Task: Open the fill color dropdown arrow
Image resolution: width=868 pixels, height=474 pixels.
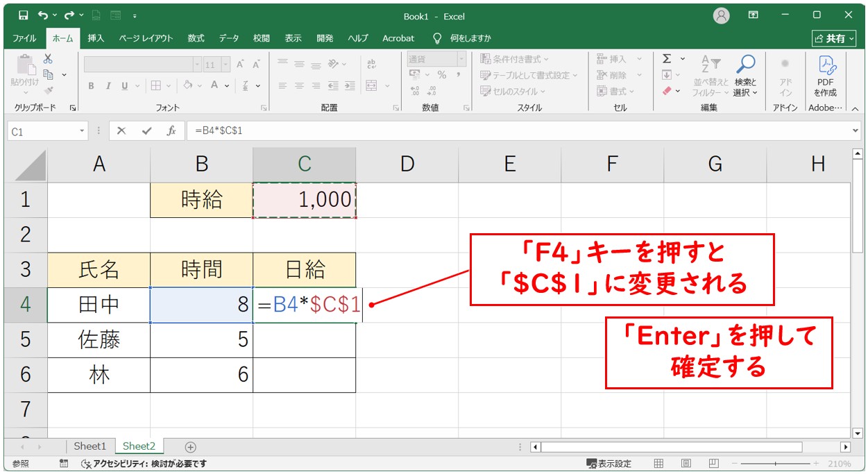Action: pos(200,85)
